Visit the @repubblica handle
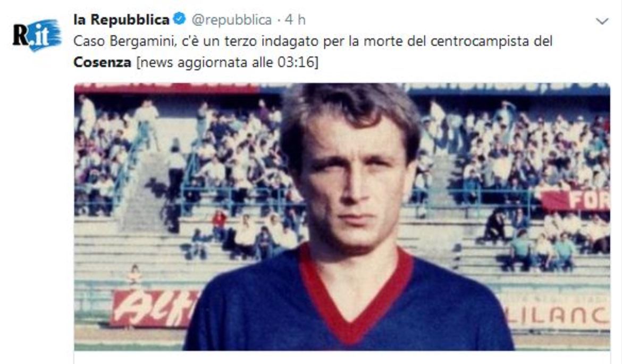 click(232, 20)
